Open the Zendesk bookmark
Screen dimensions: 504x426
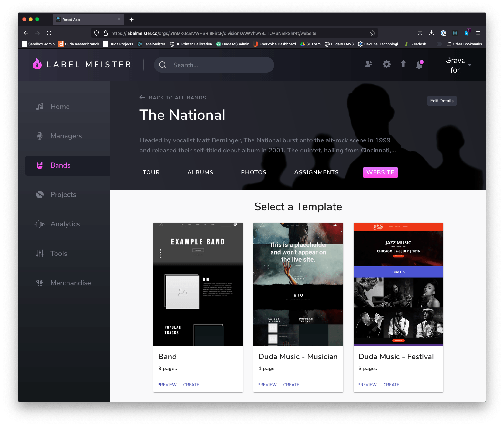415,44
